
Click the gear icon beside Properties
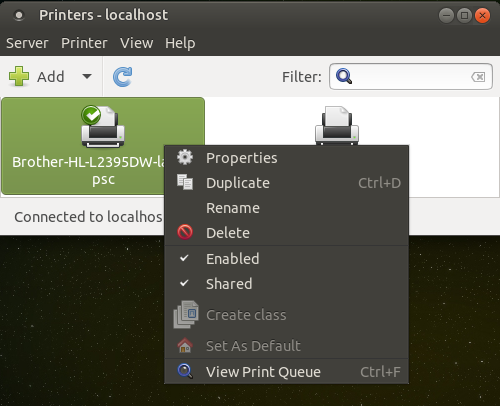tap(185, 157)
